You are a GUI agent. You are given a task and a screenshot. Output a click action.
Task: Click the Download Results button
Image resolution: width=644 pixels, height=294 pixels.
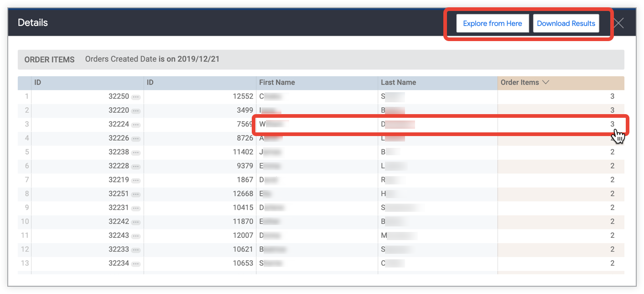(566, 23)
